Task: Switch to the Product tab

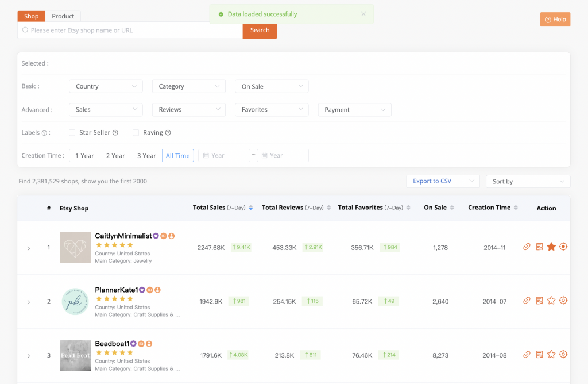Action: (63, 16)
